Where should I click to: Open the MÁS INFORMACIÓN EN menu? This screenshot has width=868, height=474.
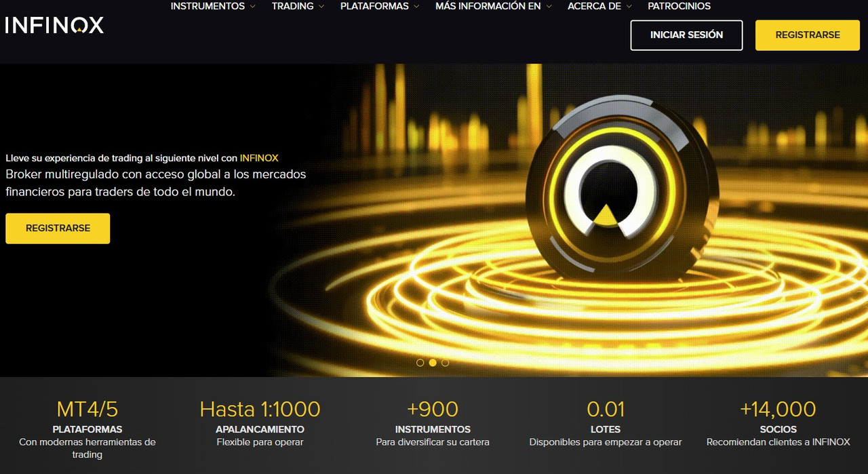pyautogui.click(x=488, y=6)
